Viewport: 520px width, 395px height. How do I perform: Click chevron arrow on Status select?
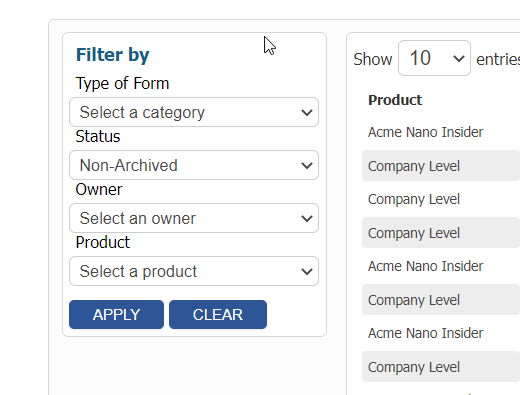pos(307,165)
